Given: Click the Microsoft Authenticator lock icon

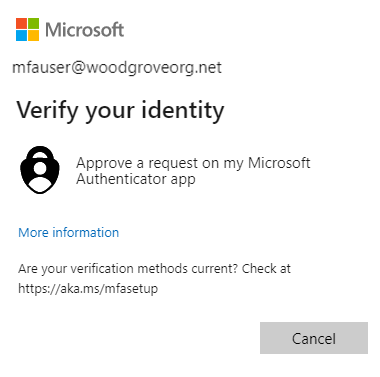Looking at the screenshot, I should (x=40, y=170).
